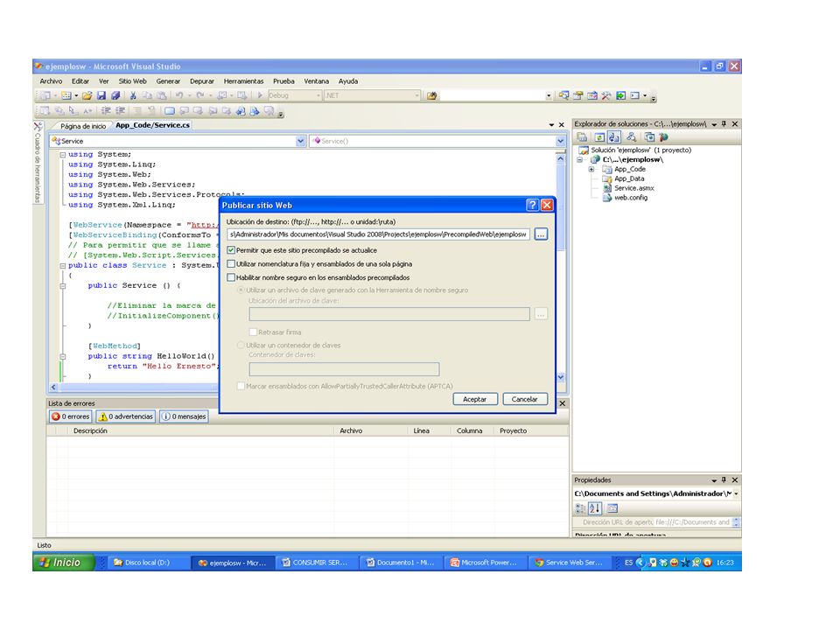Click Property Pages icon in Propiedades panel
Viewport: 840px width, 630px height.
(x=612, y=507)
